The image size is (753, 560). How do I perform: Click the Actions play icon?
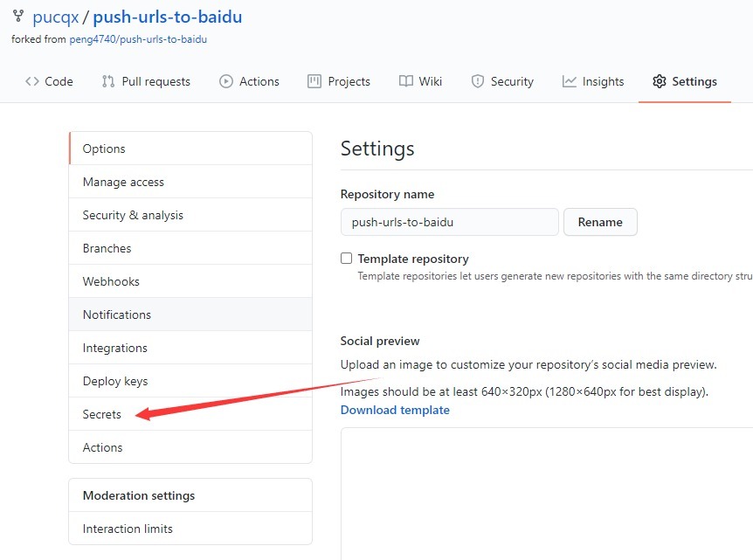click(x=226, y=81)
